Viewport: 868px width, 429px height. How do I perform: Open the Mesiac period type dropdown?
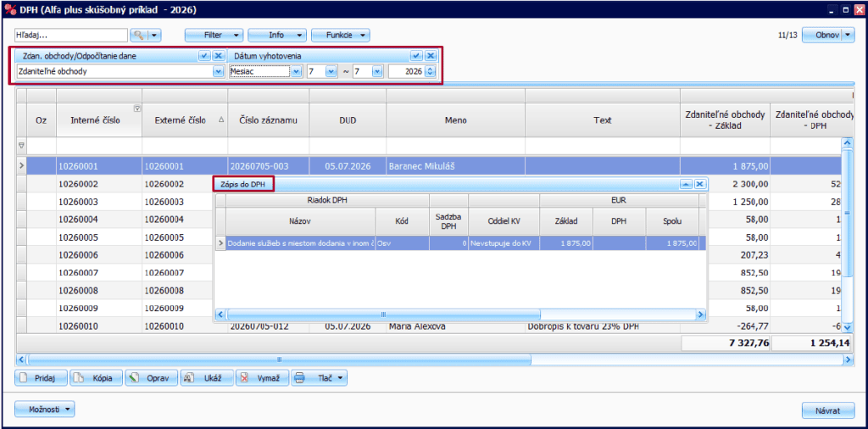pyautogui.click(x=297, y=71)
